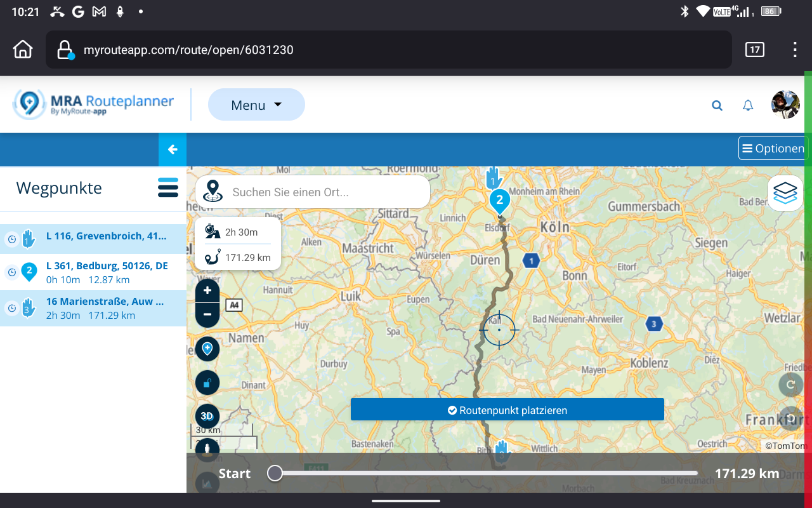Open the Wegpunkte hamburger menu
The width and height of the screenshot is (812, 508).
[168, 188]
